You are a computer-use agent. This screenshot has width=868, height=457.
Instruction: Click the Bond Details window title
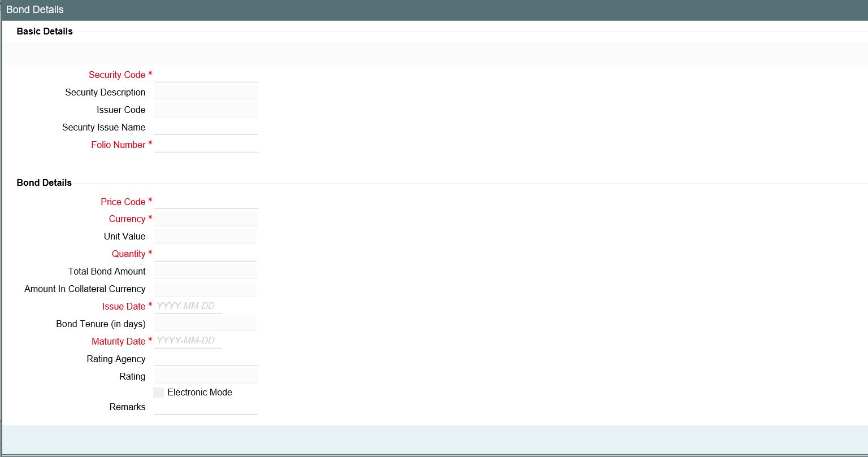click(x=35, y=10)
